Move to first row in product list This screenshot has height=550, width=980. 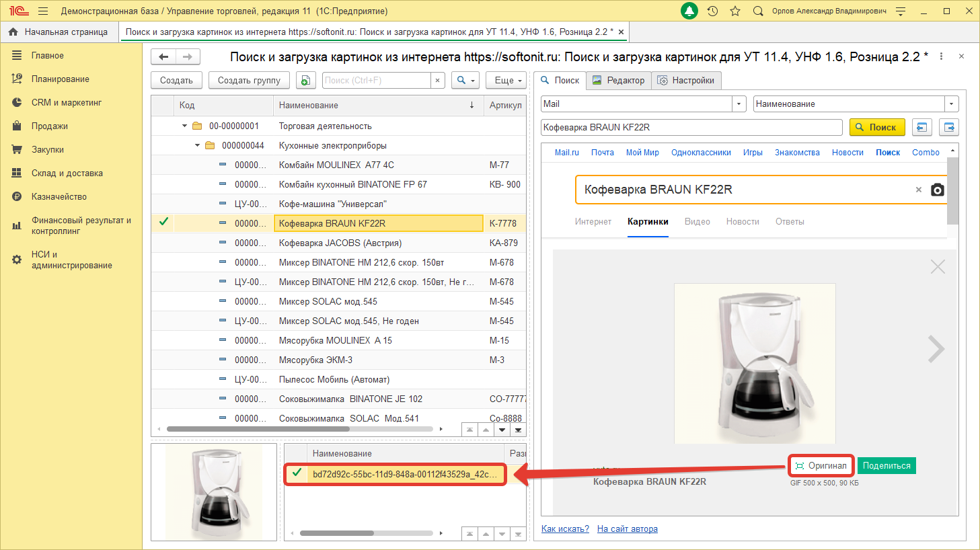pos(469,430)
